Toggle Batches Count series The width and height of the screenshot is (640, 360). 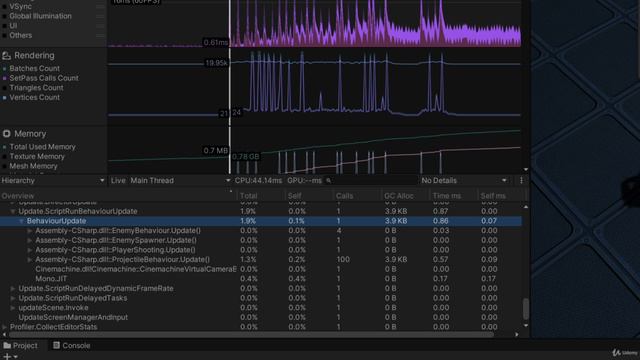tap(4, 69)
